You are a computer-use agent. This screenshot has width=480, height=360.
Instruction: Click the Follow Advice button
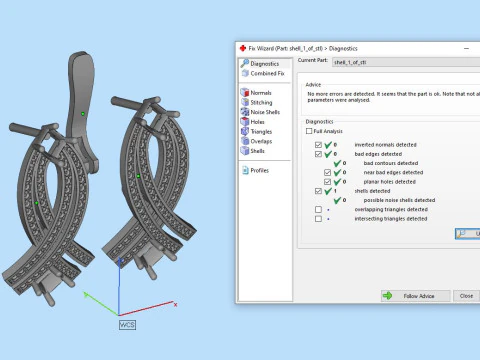[416, 296]
